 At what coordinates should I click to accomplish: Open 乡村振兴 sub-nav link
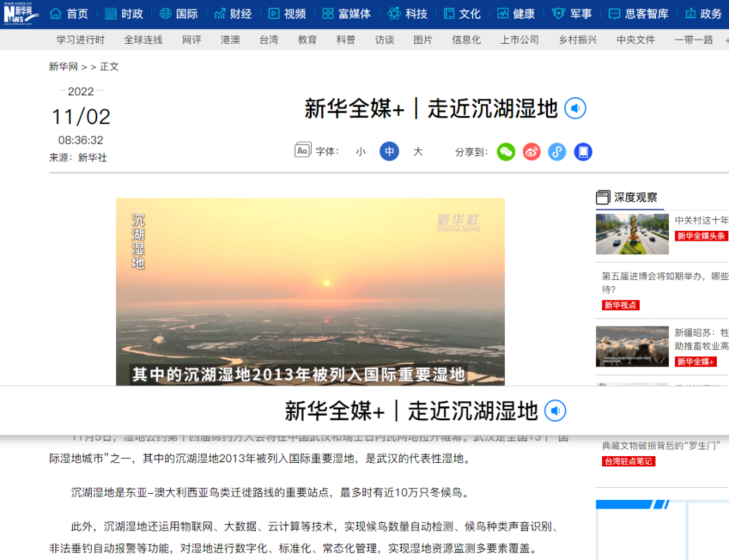pos(578,40)
